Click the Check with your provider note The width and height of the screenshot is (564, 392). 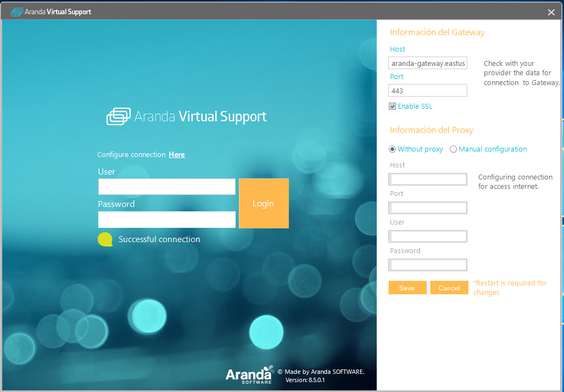click(x=522, y=73)
